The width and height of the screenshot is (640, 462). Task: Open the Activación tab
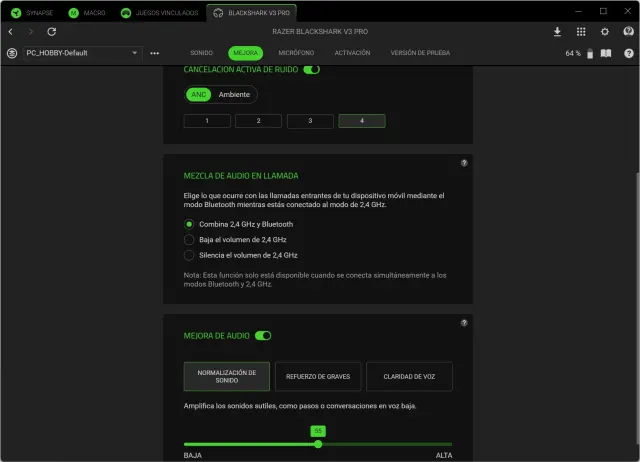pos(352,53)
